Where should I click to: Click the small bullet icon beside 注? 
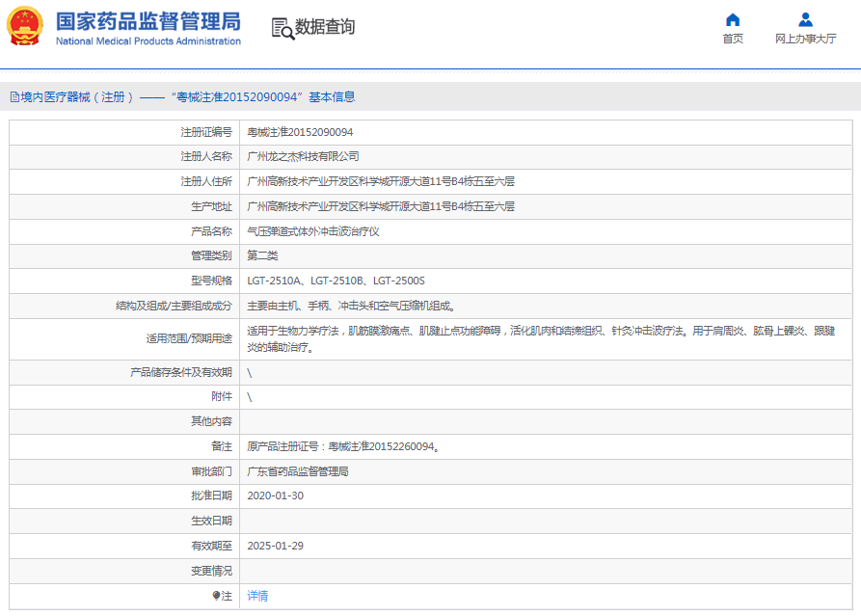[x=216, y=596]
